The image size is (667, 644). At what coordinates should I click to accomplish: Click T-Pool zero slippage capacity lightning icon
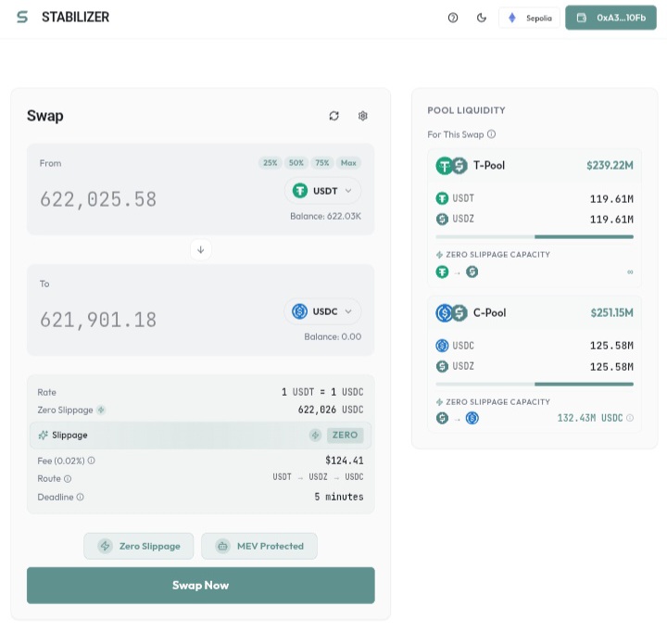tap(439, 255)
